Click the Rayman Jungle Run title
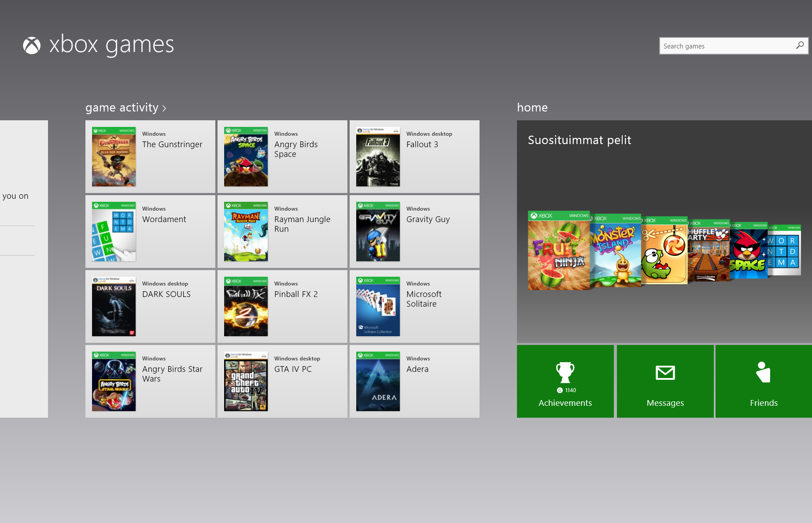Screen dimensions: 812x523 click(x=303, y=224)
